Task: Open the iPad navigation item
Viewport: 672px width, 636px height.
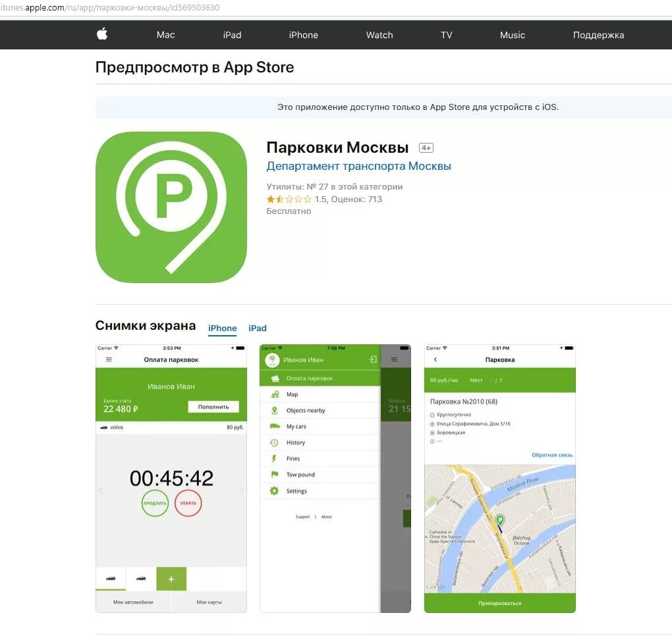Action: (x=232, y=35)
